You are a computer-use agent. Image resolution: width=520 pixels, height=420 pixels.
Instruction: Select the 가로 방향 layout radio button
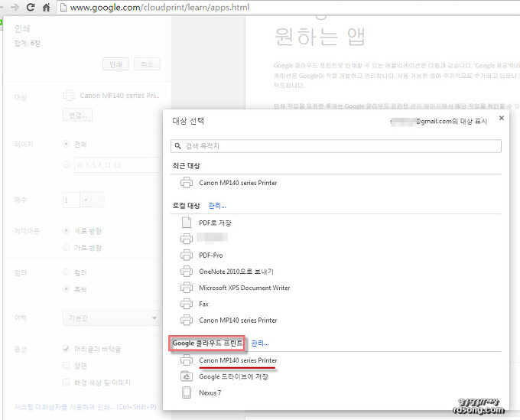(x=67, y=247)
